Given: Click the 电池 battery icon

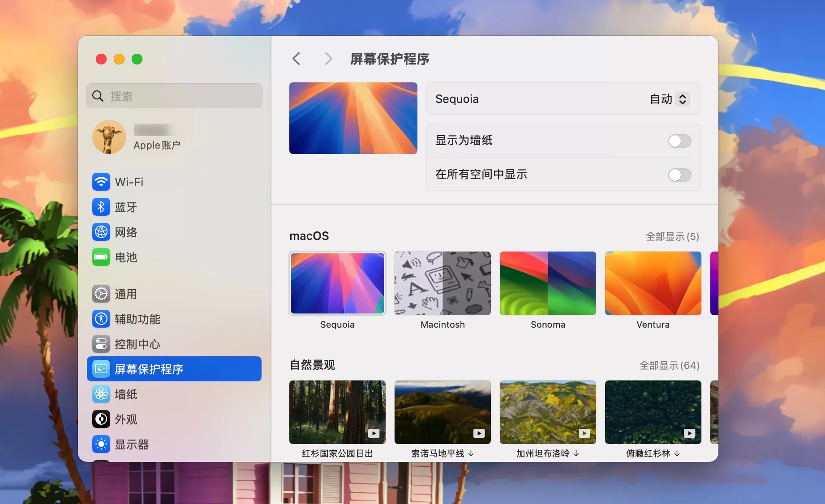Looking at the screenshot, I should coord(101,257).
